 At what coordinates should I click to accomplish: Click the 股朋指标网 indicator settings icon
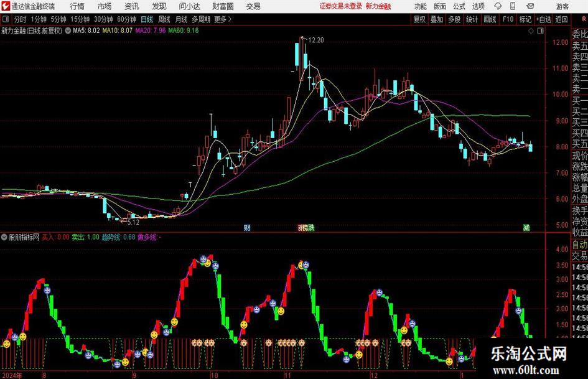4,237
